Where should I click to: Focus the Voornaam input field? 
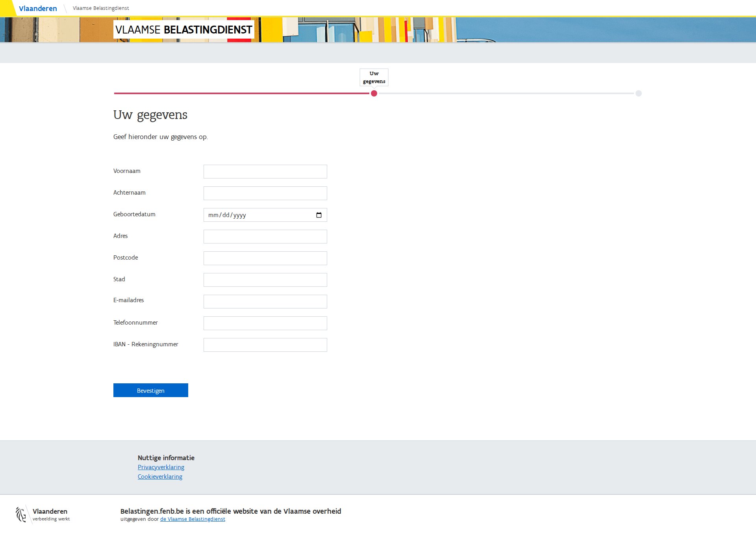(x=265, y=172)
